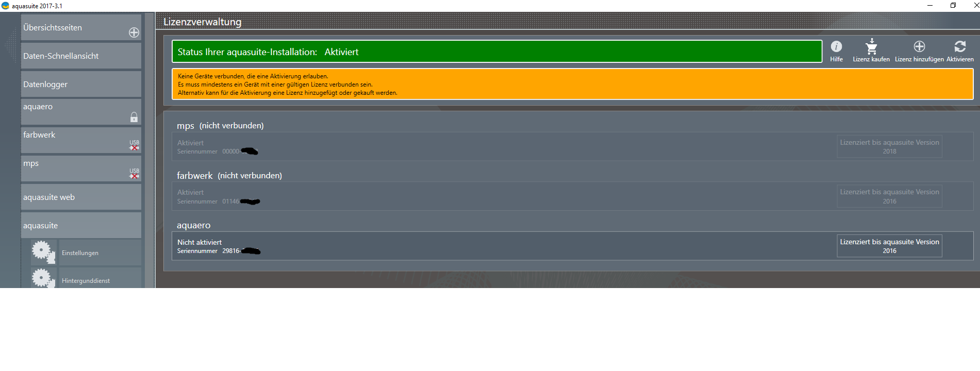The image size is (980, 371).
Task: Open Daten-Schnellansicht section
Action: click(x=81, y=56)
